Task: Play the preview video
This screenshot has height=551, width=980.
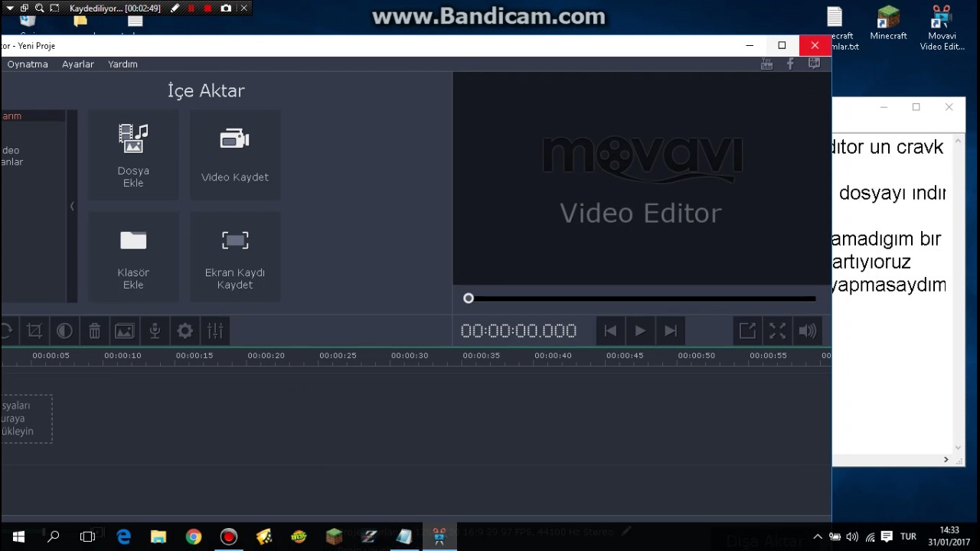Action: point(640,331)
